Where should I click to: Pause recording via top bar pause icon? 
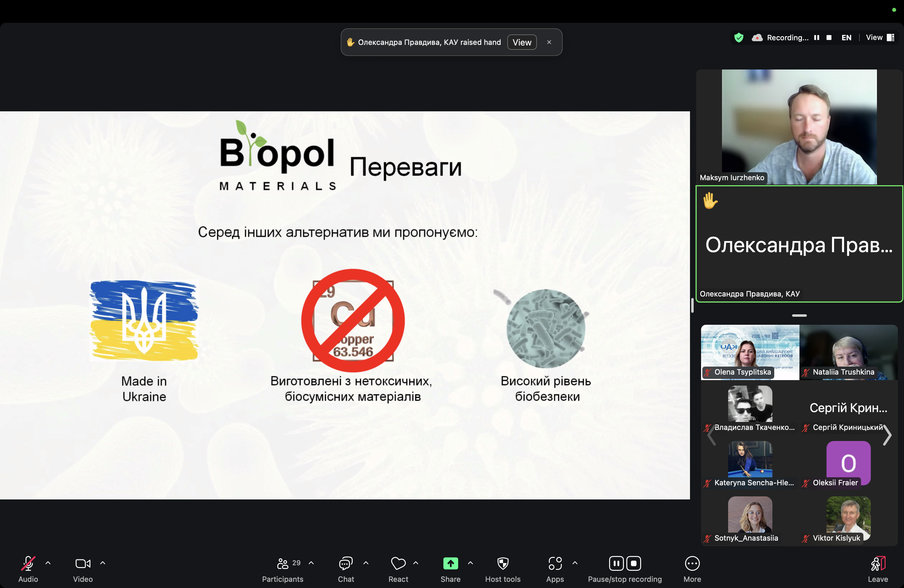817,38
